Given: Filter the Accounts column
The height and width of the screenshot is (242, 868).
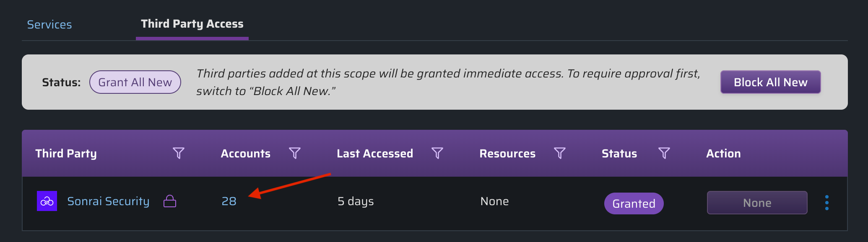Looking at the screenshot, I should click(x=295, y=153).
